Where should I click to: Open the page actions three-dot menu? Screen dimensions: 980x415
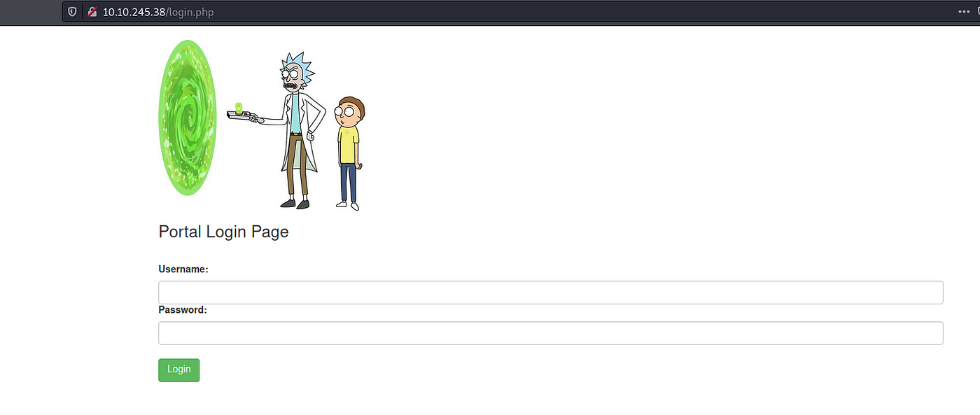coord(964,12)
